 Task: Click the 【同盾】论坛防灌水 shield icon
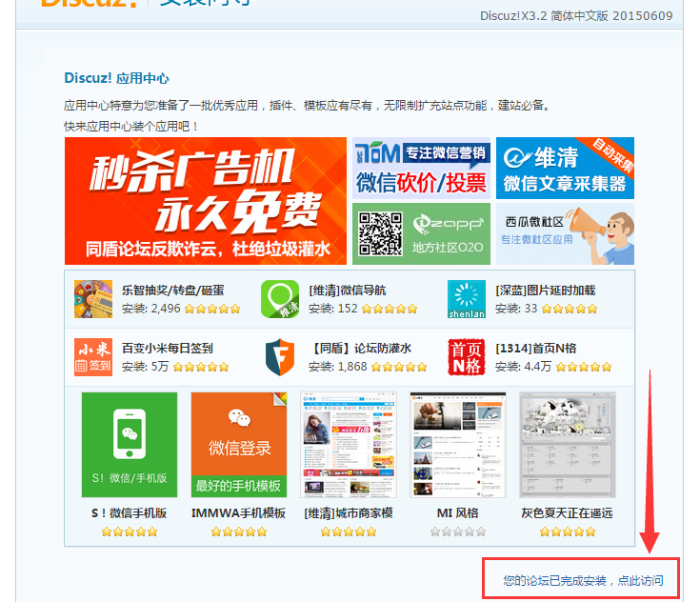[x=280, y=357]
